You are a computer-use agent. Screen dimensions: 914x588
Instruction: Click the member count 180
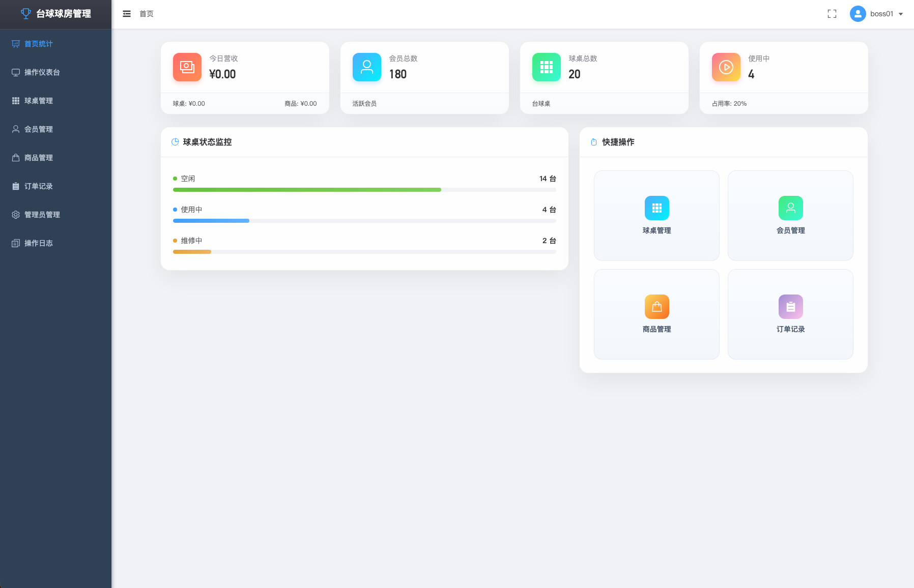[x=398, y=74]
